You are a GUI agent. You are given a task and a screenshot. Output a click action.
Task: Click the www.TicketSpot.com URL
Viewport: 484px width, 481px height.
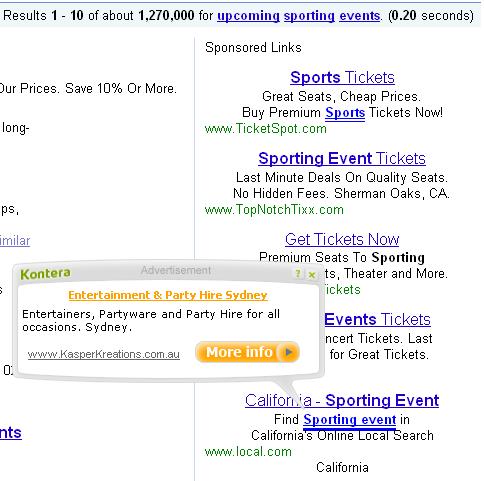click(266, 129)
